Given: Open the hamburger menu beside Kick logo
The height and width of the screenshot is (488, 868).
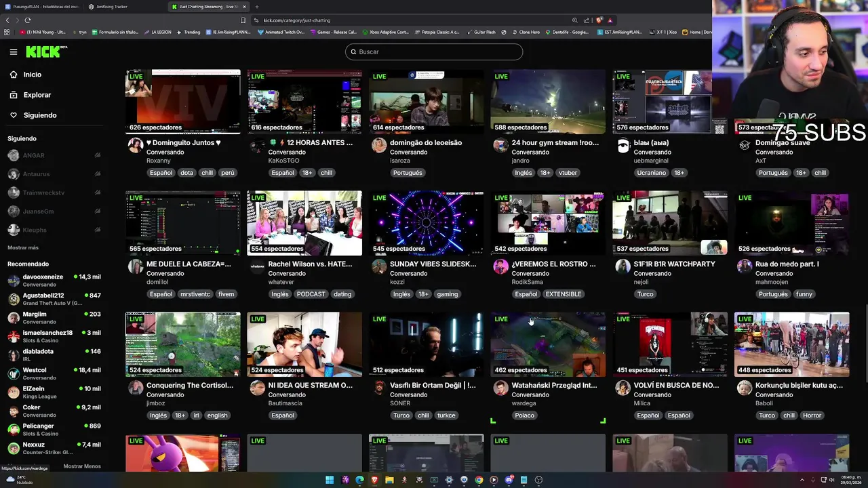Looking at the screenshot, I should (x=14, y=52).
